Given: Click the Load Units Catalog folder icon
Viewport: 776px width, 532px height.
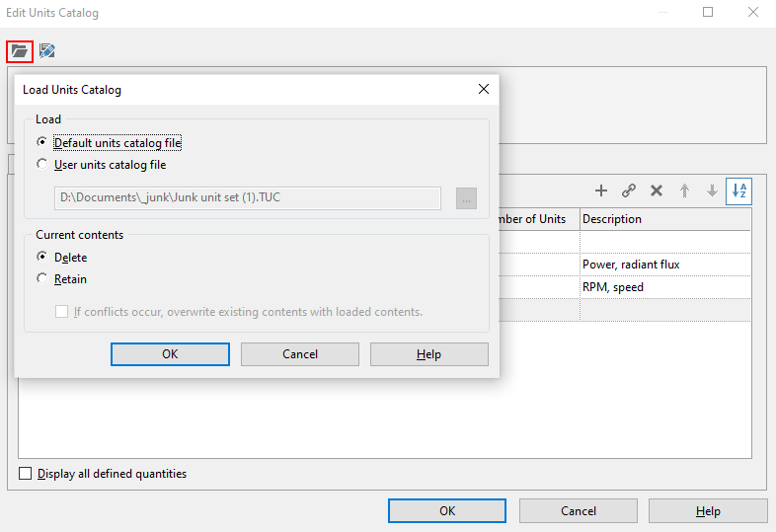Looking at the screenshot, I should [20, 51].
